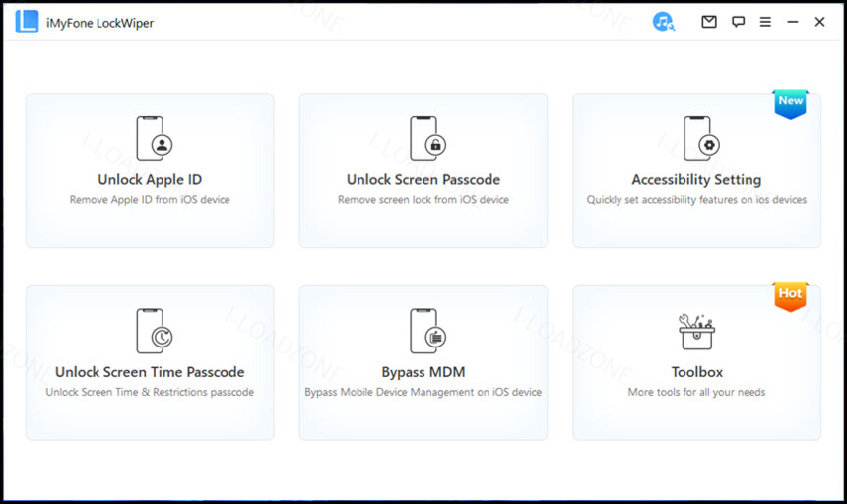Open the mail envelope icon
This screenshot has width=847, height=504.
point(709,22)
